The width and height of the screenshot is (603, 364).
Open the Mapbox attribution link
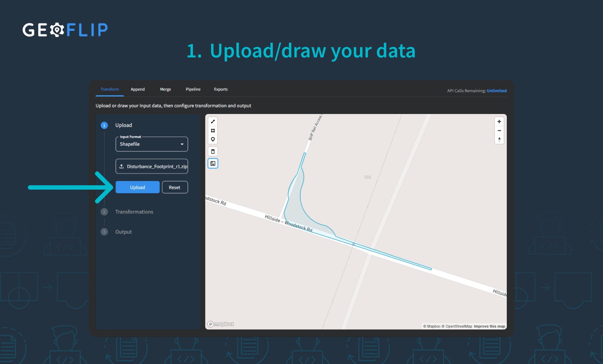click(x=432, y=326)
